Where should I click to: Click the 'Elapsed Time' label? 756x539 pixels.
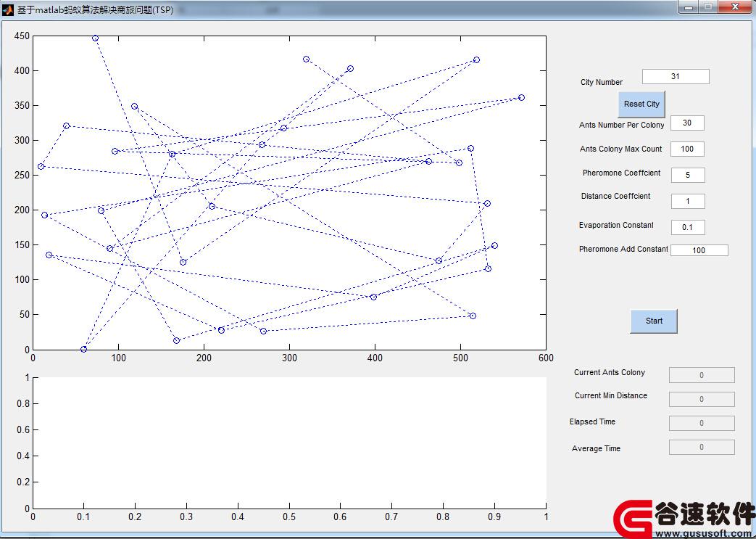[x=592, y=421]
